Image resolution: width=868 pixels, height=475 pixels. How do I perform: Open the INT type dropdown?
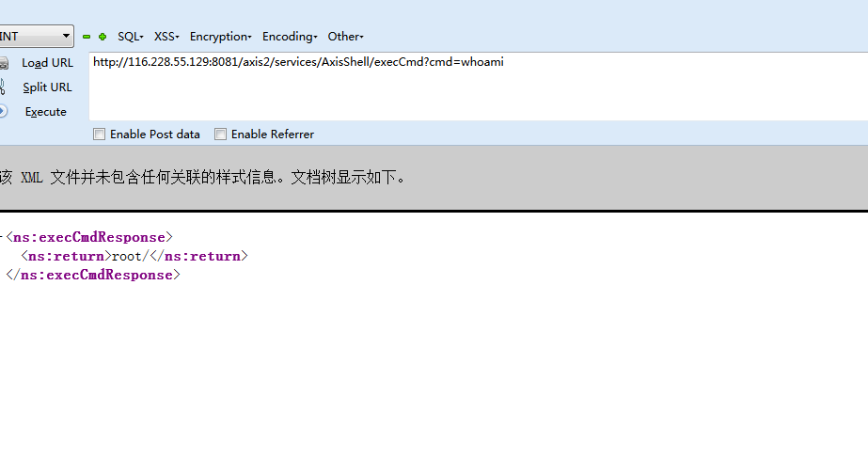[37, 36]
